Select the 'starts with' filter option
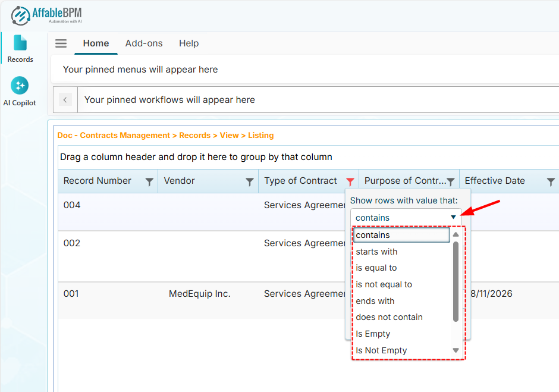Image resolution: width=559 pixels, height=392 pixels. point(376,252)
